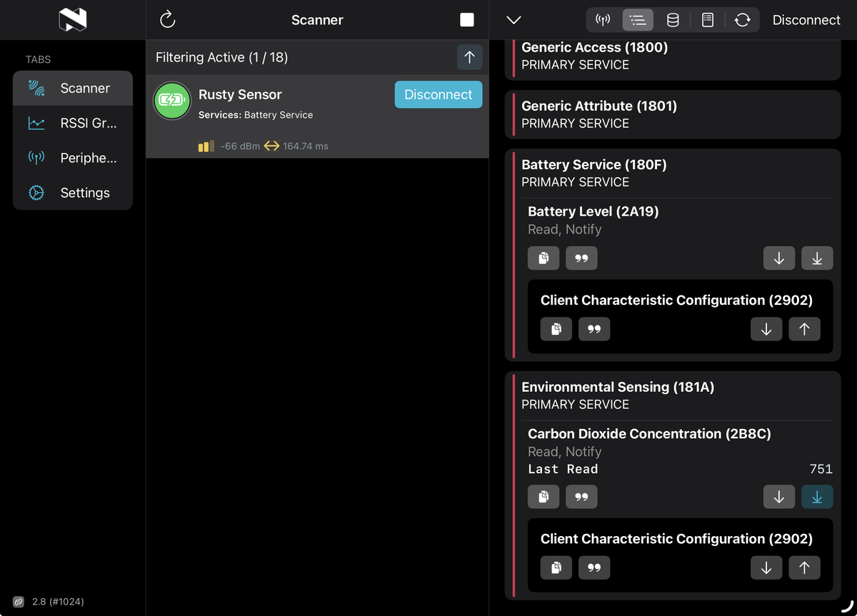Click the refresh icon above the Scanner panel
Viewport: 857px width, 616px height.
(x=167, y=20)
